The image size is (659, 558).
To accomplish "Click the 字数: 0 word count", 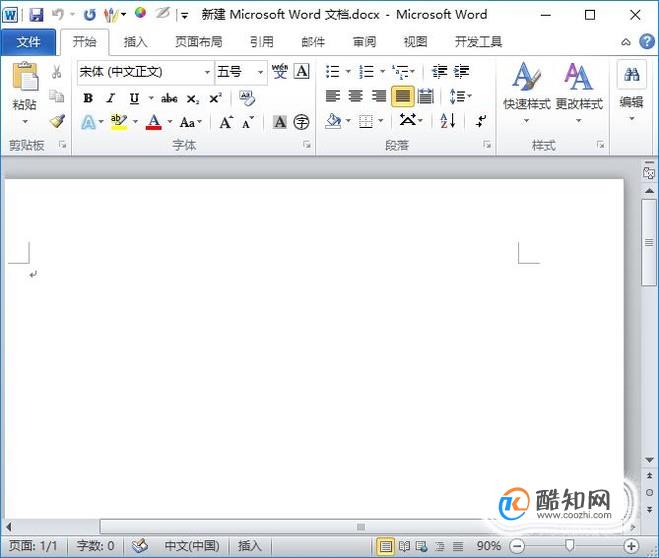I will coord(95,546).
